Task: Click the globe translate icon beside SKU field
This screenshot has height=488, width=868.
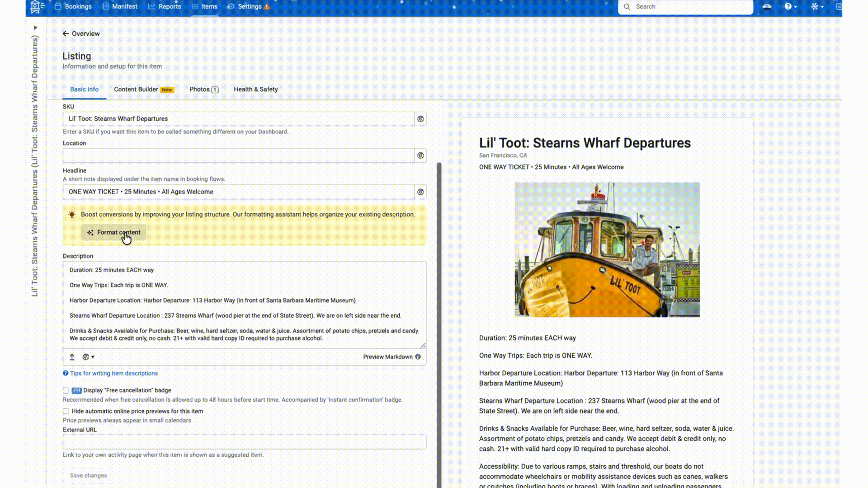Action: 420,119
